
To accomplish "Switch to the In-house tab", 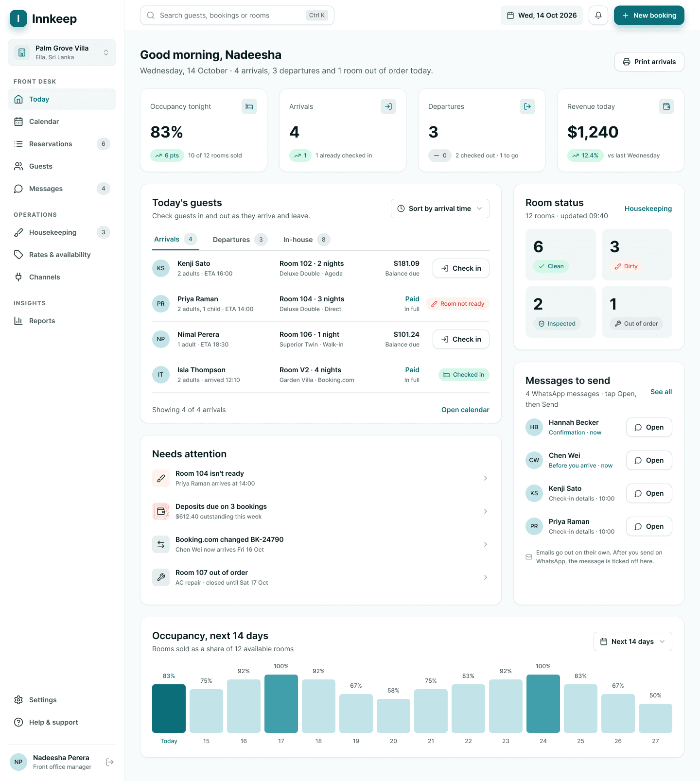I will coord(307,240).
